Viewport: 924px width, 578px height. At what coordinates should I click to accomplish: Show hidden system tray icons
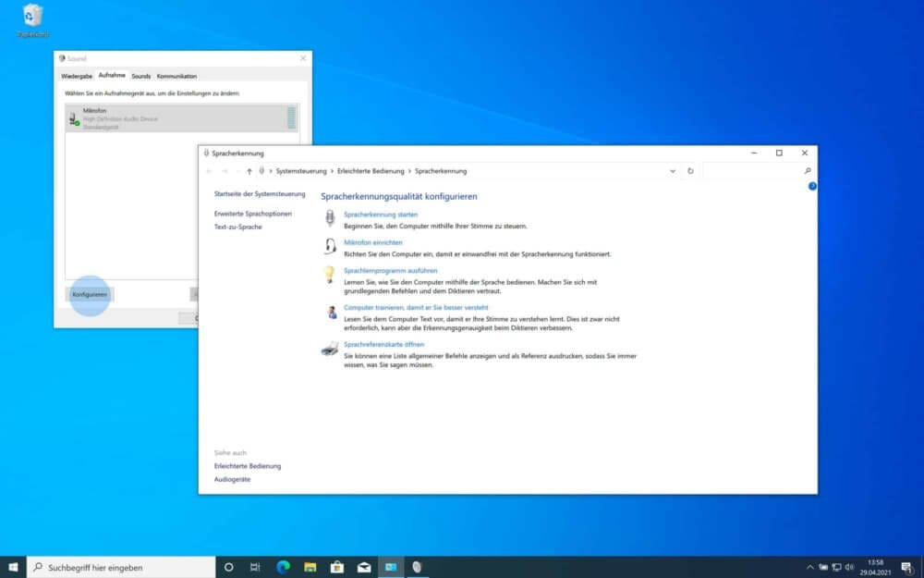tap(809, 568)
